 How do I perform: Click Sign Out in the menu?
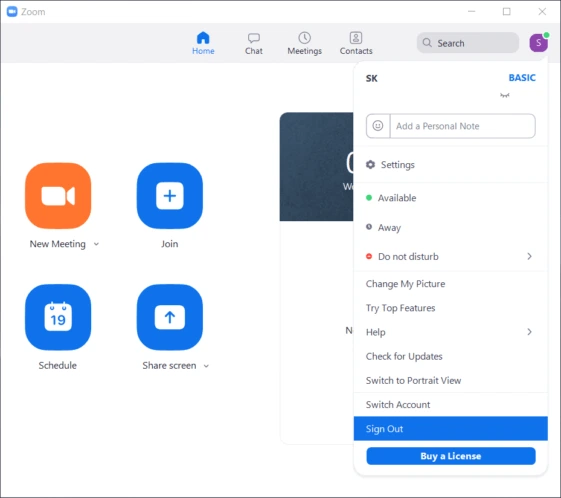tap(450, 429)
